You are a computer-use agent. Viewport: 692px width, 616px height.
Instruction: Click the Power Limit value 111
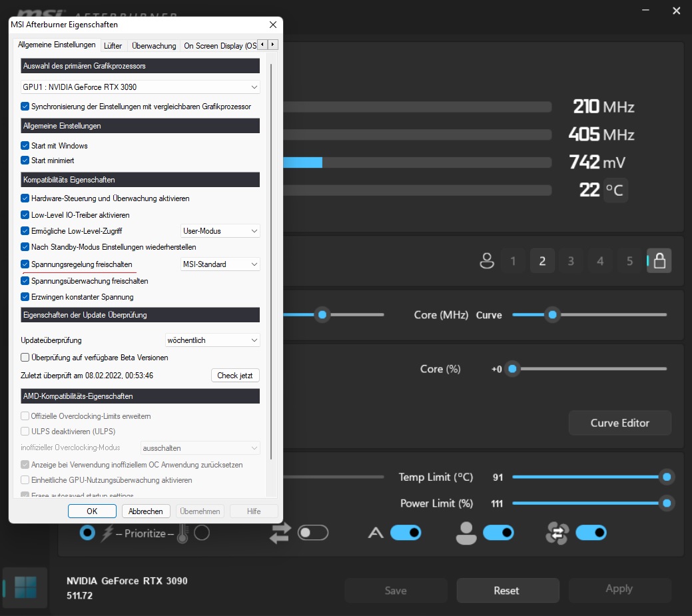coord(497,503)
